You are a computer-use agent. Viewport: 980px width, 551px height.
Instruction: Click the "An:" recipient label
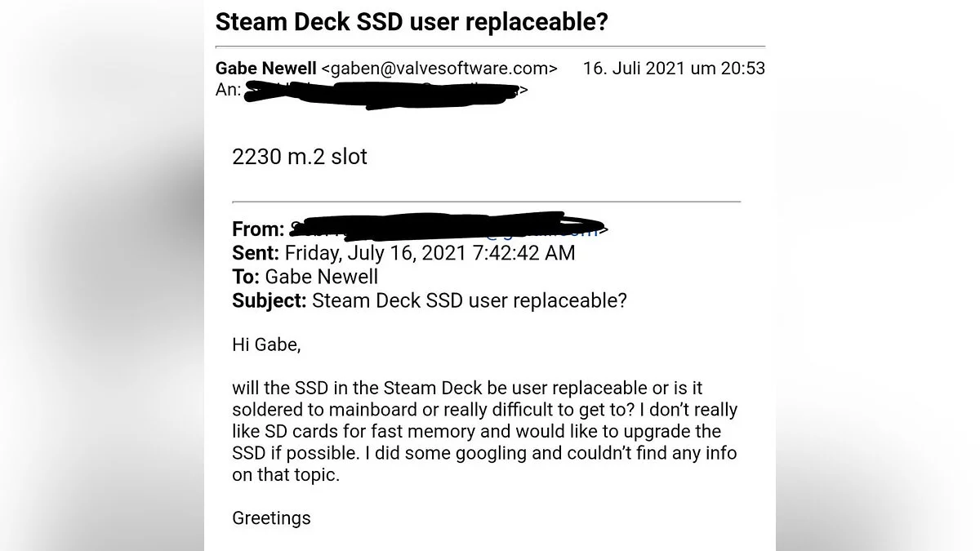click(x=228, y=90)
